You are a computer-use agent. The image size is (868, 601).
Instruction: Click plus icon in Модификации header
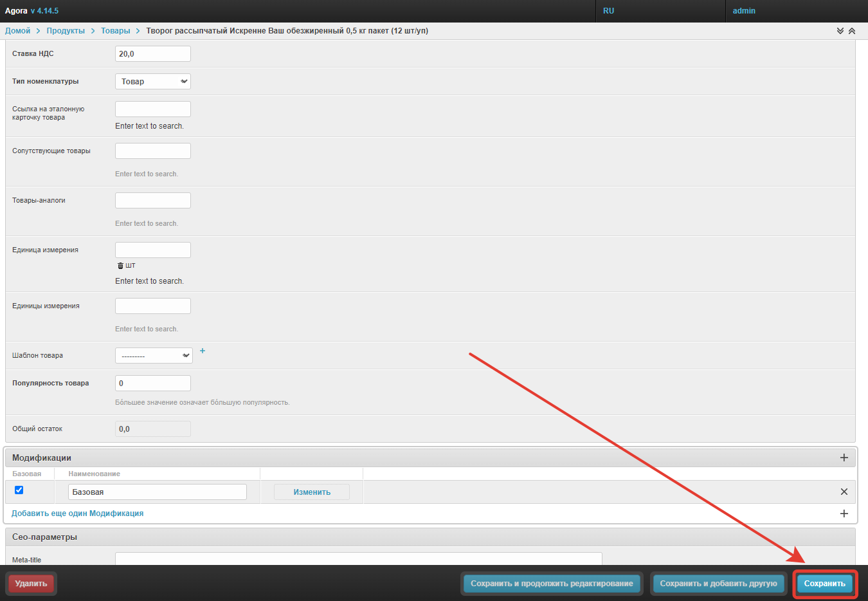(844, 458)
